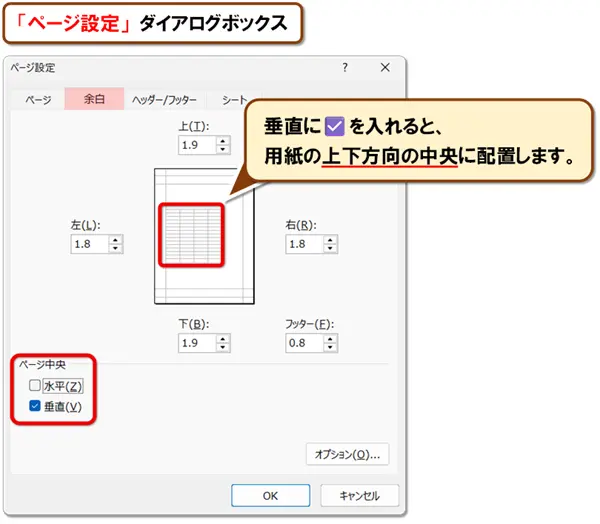Click the 下(B) margin input field
The image size is (600, 524).
(197, 343)
